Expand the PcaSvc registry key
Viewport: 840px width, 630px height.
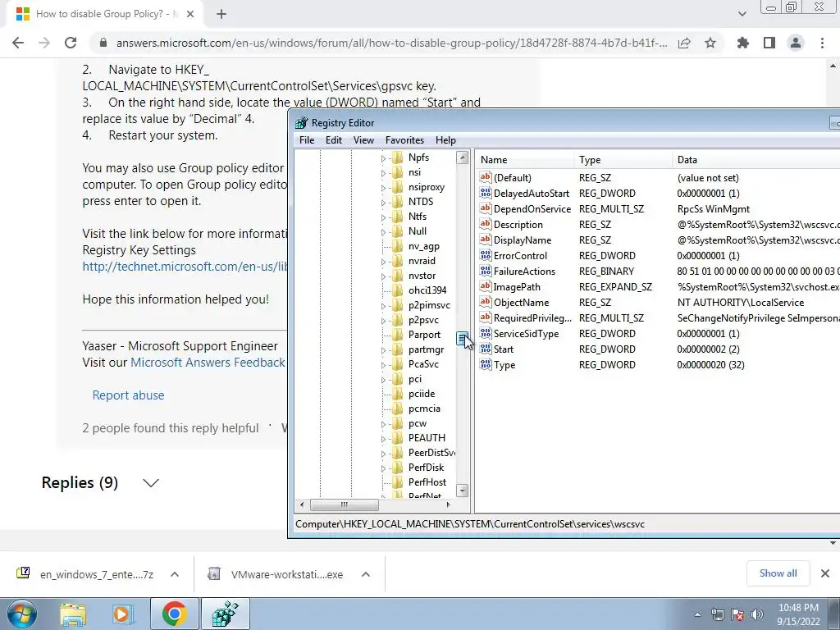tap(383, 365)
